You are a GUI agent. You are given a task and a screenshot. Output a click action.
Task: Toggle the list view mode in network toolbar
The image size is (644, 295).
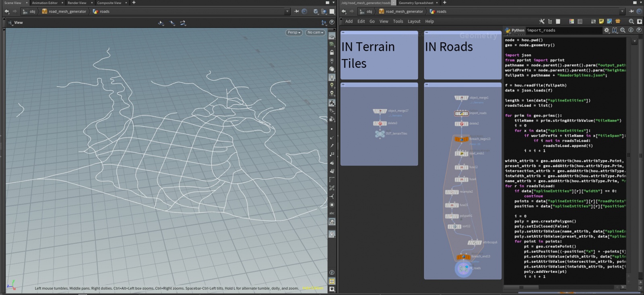click(558, 21)
